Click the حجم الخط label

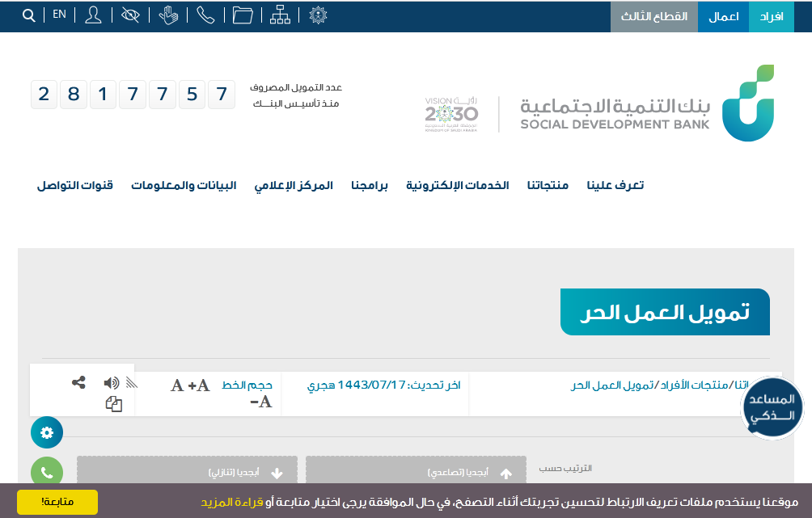click(247, 385)
